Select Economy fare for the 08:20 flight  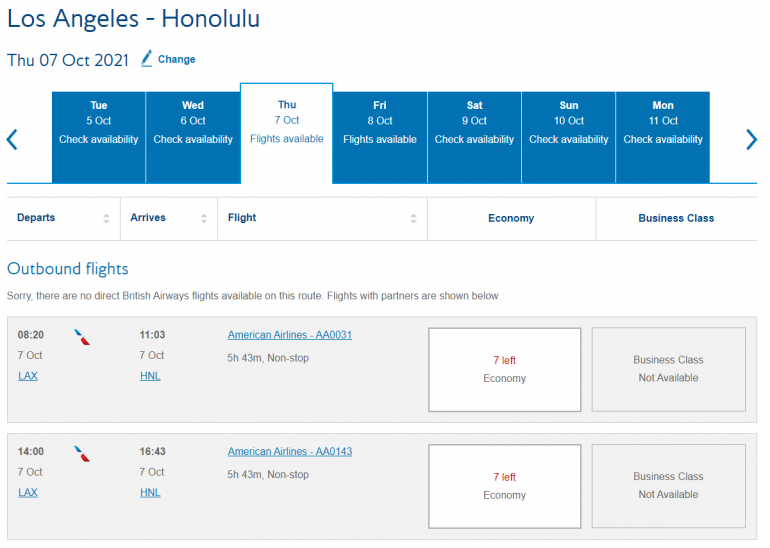tap(504, 369)
